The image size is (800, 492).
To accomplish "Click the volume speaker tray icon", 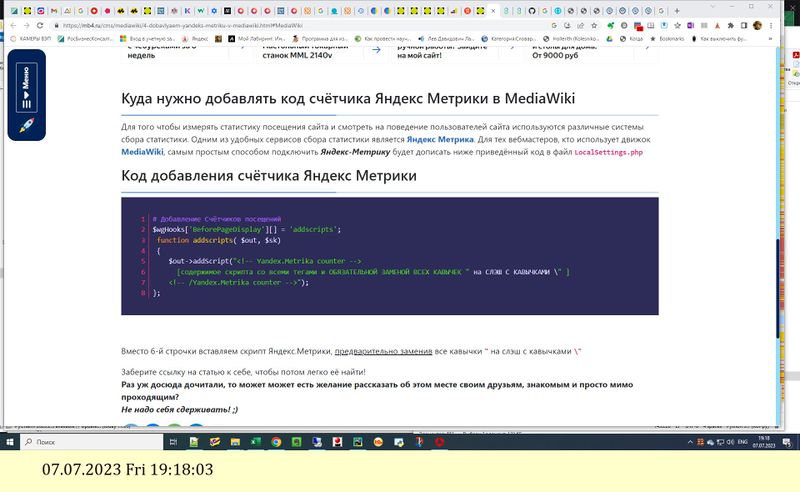I will (731, 442).
